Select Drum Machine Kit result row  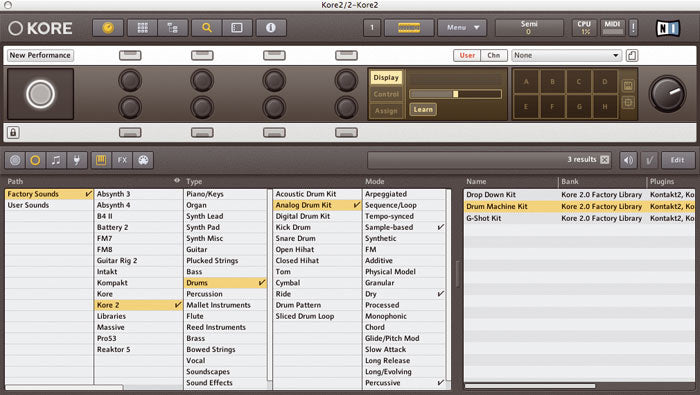click(x=579, y=207)
